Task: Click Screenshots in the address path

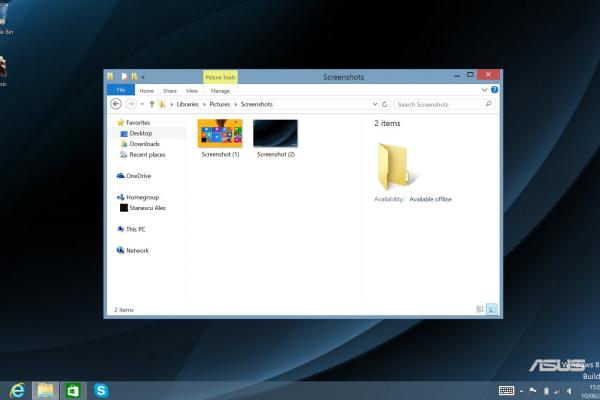Action: tap(257, 104)
